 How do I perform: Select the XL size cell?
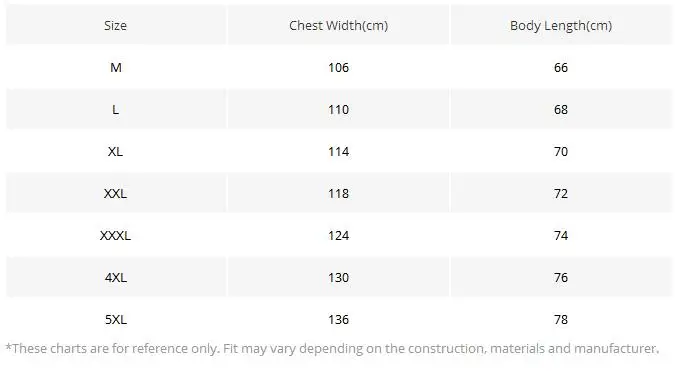116,151
